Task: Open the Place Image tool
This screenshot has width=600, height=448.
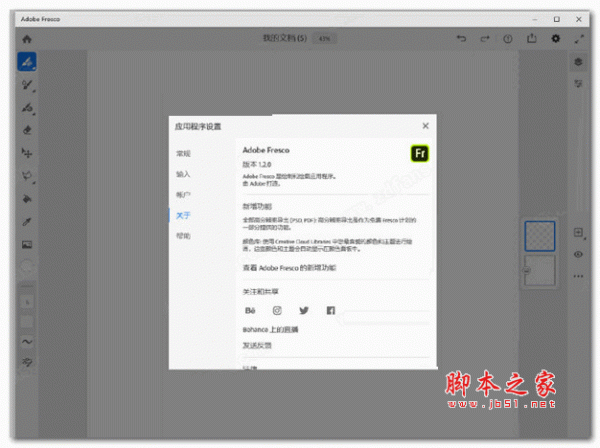Action: [x=27, y=244]
